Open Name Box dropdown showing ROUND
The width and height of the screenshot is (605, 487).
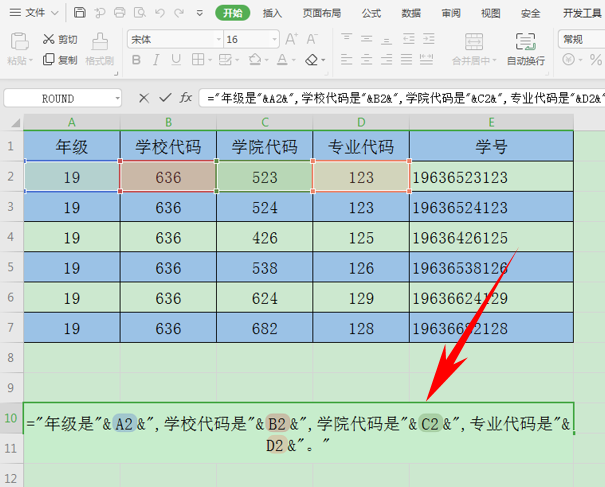[x=117, y=98]
